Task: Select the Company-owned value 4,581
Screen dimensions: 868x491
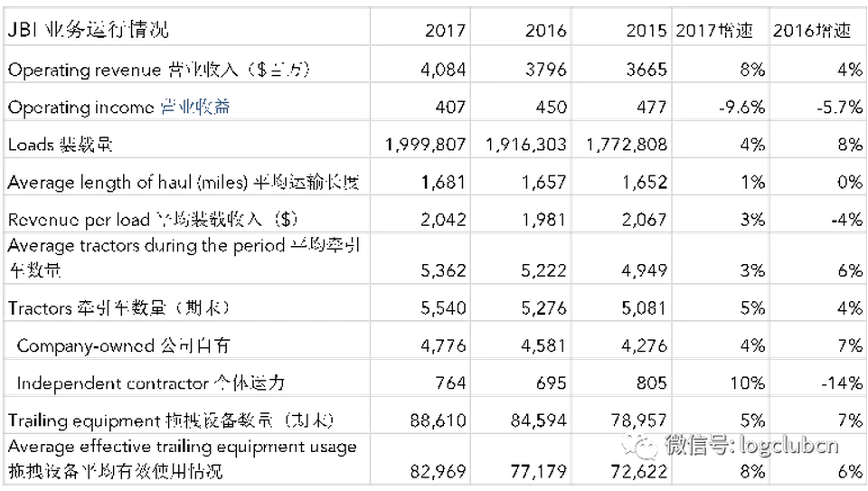Action: click(543, 345)
